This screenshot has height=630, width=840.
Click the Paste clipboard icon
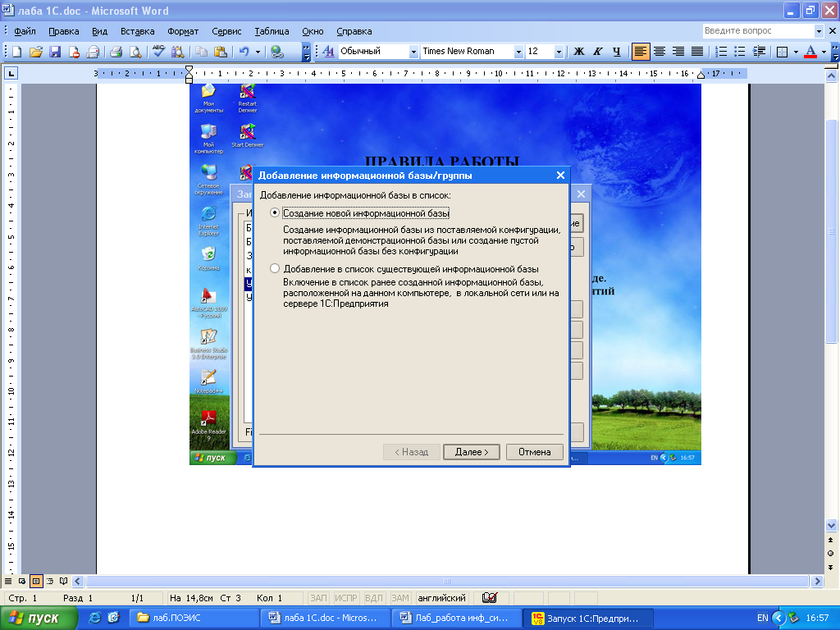tap(220, 52)
